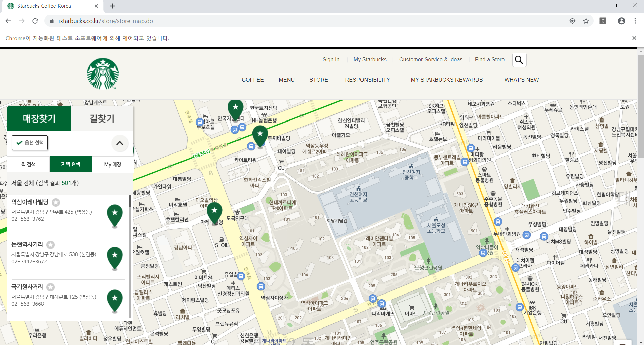
Task: Click the location access icon in address bar
Action: (x=572, y=21)
